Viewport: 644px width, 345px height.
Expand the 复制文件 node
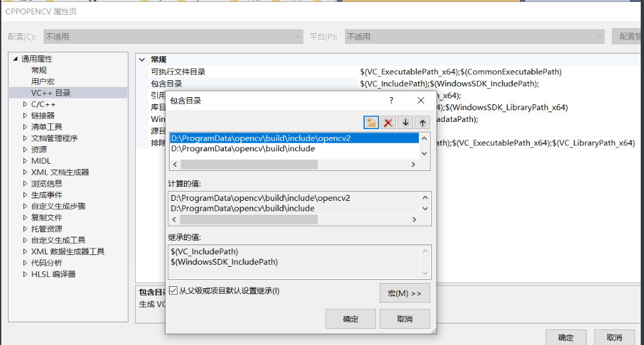[x=25, y=217]
